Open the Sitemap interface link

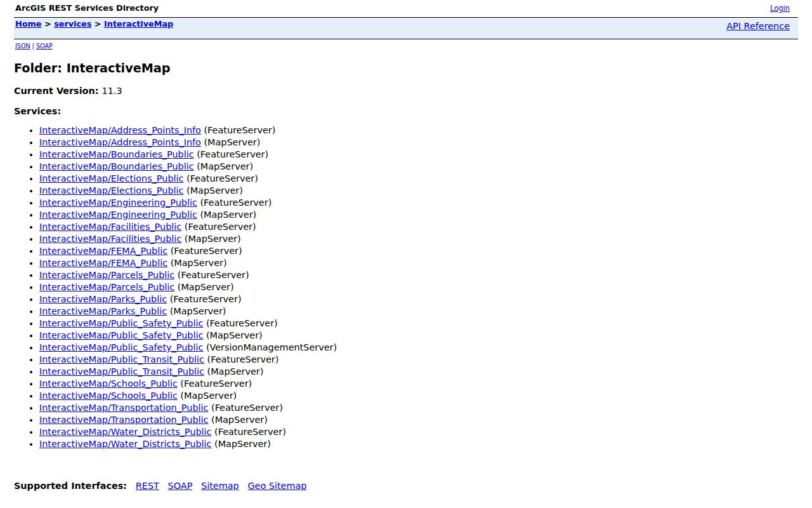point(220,486)
